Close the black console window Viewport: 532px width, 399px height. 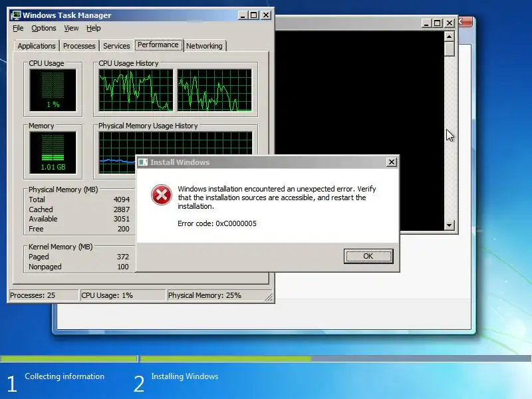[x=450, y=23]
